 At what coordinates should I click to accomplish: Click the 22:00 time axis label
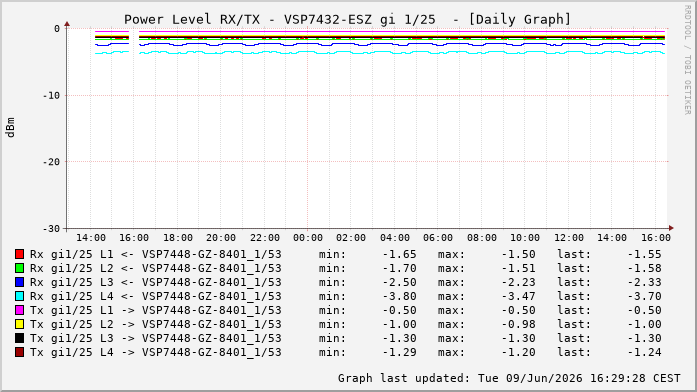pos(264,238)
